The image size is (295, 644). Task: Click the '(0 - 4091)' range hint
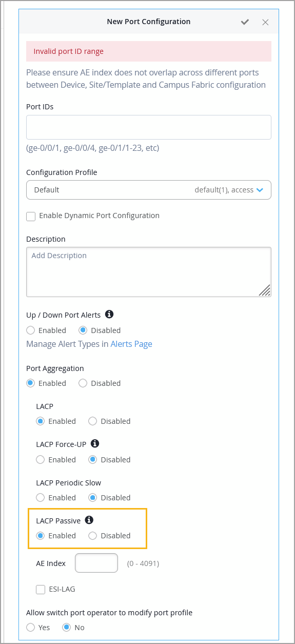pos(143,563)
